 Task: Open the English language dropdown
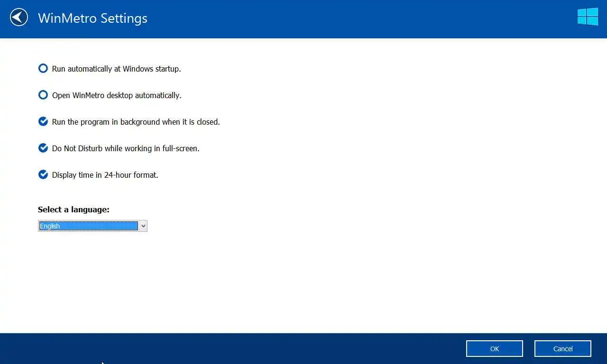click(92, 226)
